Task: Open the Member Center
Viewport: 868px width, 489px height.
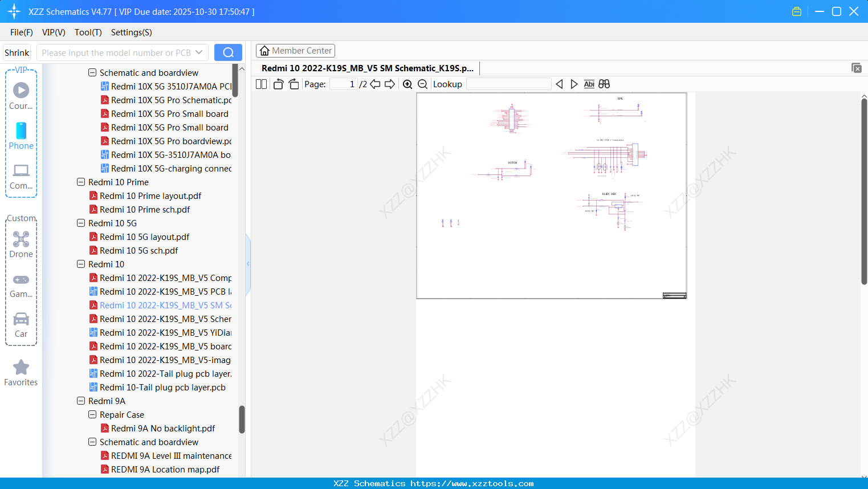Action: [295, 50]
